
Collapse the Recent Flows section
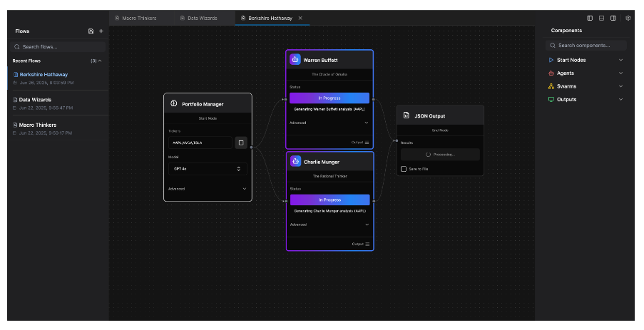[99, 61]
